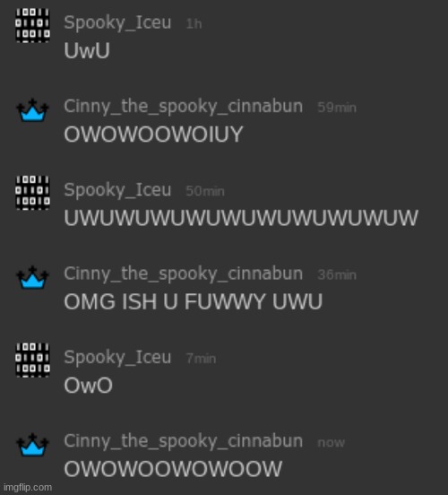
Task: Open Cinny_the_spooky_cinnabun's profile from the 36min comment
Action: coord(184,274)
